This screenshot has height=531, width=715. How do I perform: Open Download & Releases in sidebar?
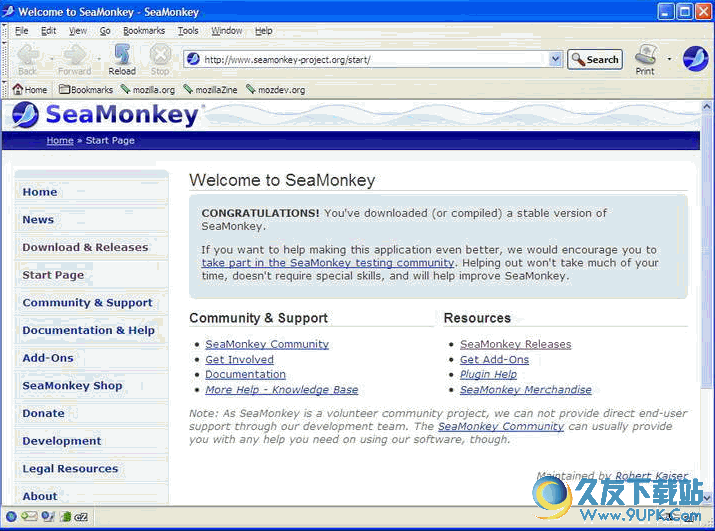click(x=85, y=247)
